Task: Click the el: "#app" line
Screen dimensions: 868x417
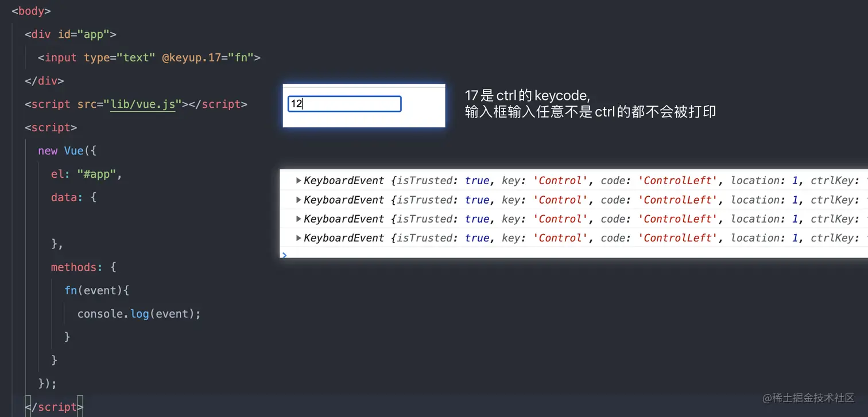Action: [x=87, y=174]
